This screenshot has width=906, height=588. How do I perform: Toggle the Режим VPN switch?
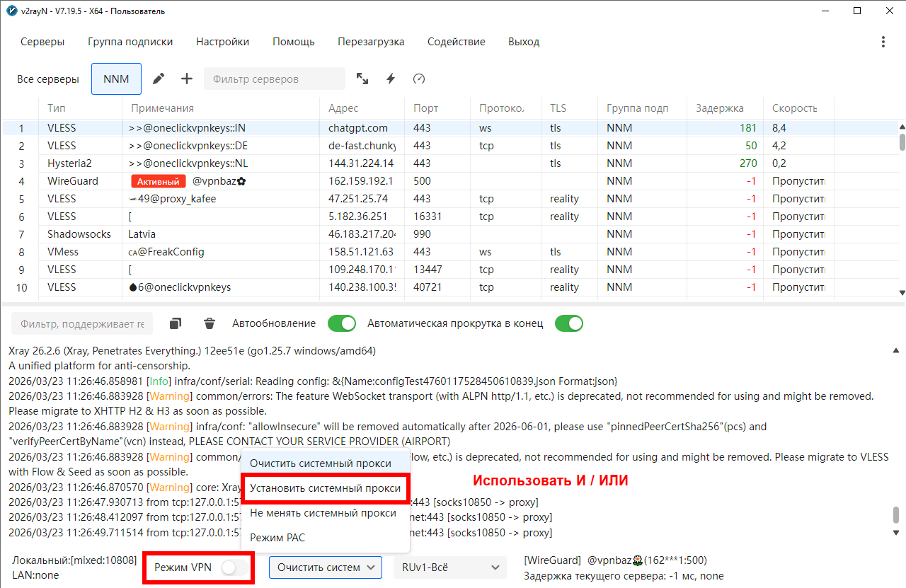pos(234,567)
